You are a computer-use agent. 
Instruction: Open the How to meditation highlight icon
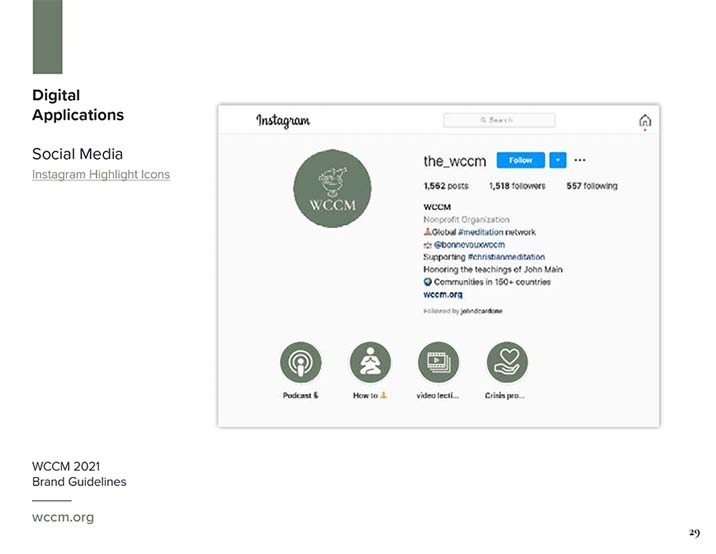[370, 362]
